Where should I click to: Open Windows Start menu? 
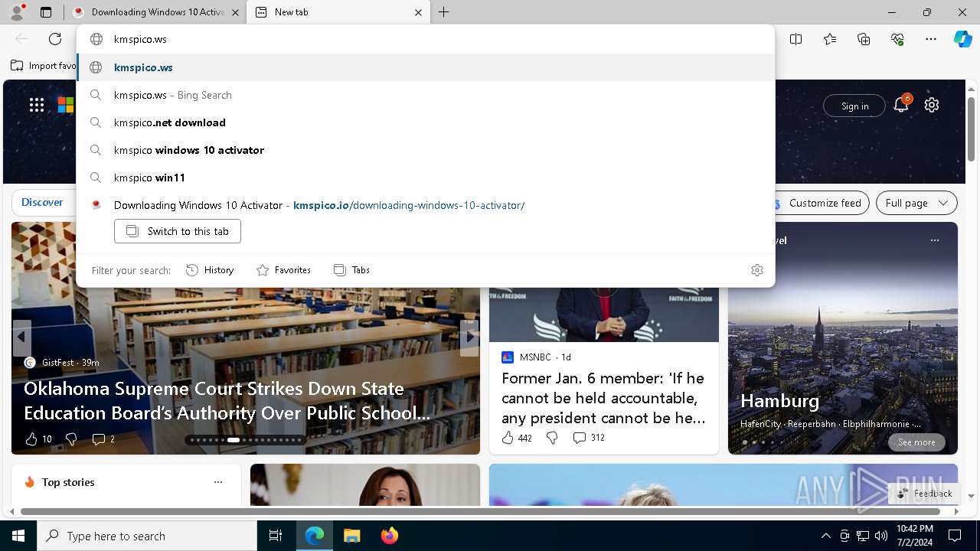(x=18, y=536)
